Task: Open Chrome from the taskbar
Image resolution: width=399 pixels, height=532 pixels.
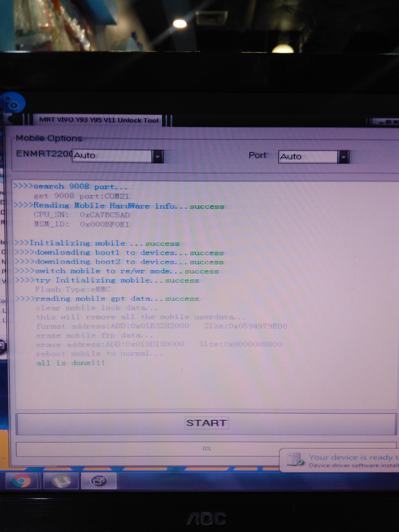Action: tap(21, 481)
